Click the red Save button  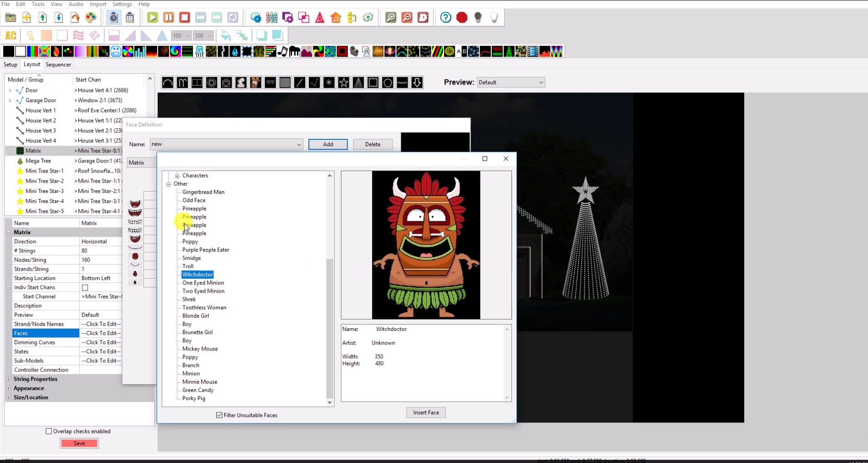click(x=79, y=443)
